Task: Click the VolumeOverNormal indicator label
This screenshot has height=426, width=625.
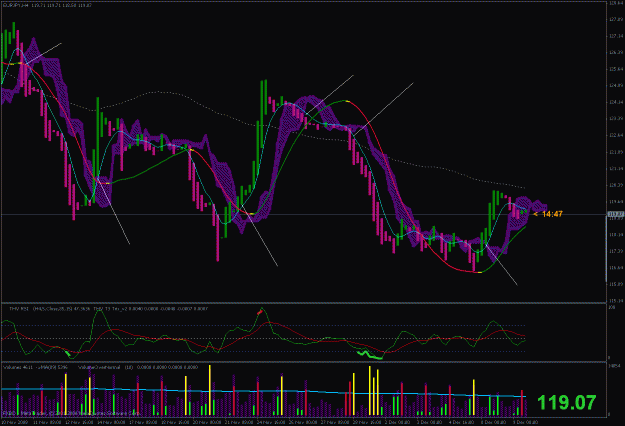Action: tap(100, 367)
